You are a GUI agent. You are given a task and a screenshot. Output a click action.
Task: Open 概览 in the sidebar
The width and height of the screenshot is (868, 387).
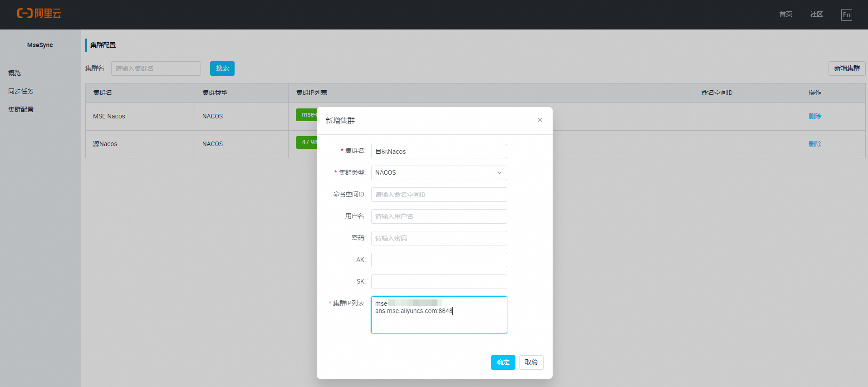pyautogui.click(x=15, y=73)
